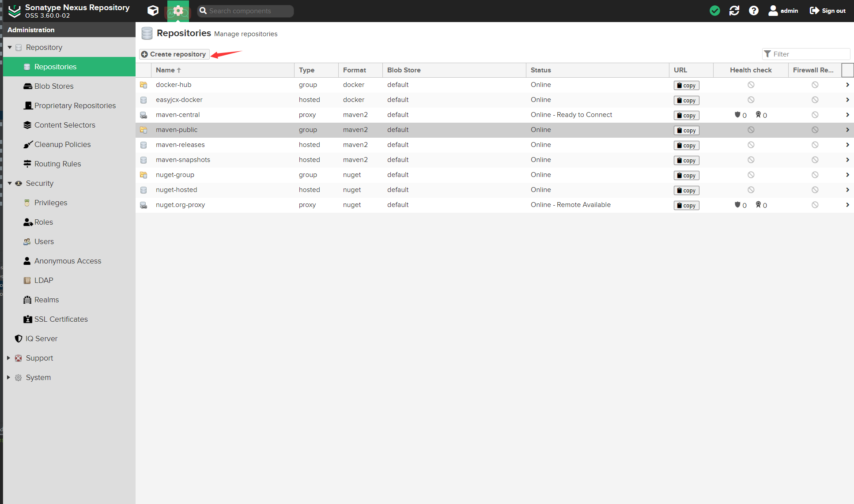The height and width of the screenshot is (504, 854).
Task: Sort the table by Name column
Action: click(x=223, y=70)
